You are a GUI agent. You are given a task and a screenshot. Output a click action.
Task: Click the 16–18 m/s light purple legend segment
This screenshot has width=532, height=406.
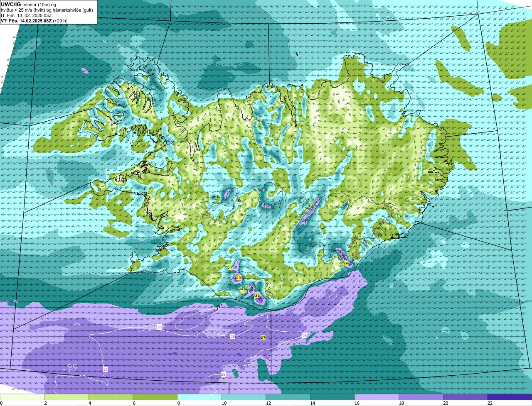(x=377, y=397)
